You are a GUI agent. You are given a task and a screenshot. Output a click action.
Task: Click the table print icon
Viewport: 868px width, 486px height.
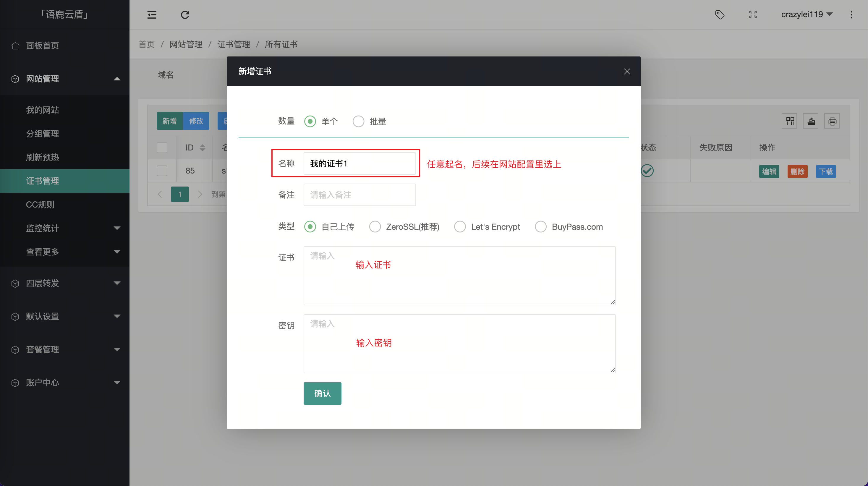point(832,121)
